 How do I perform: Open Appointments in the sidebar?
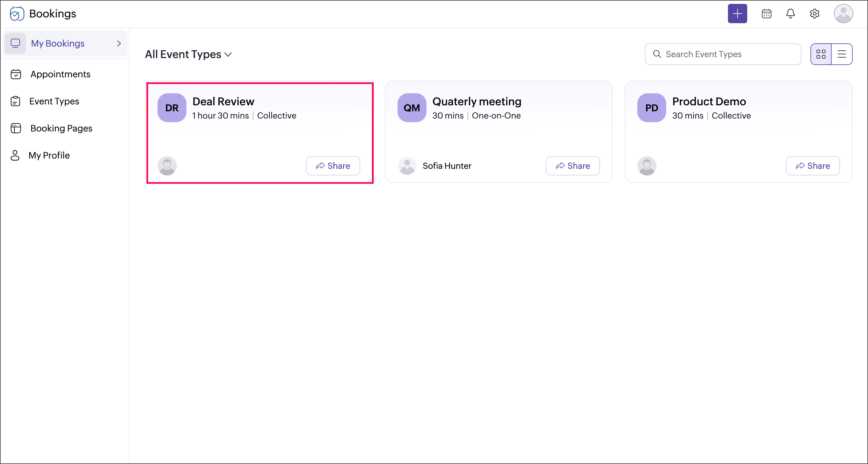(x=60, y=74)
